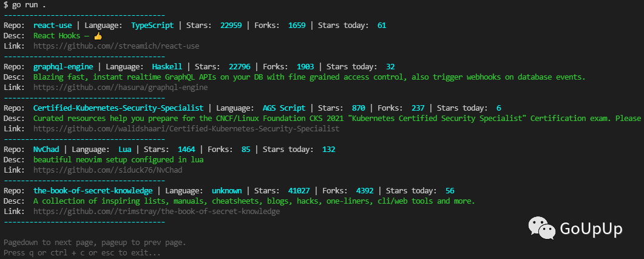Open the hasura/graphql-engine GitHub link

tap(120, 88)
